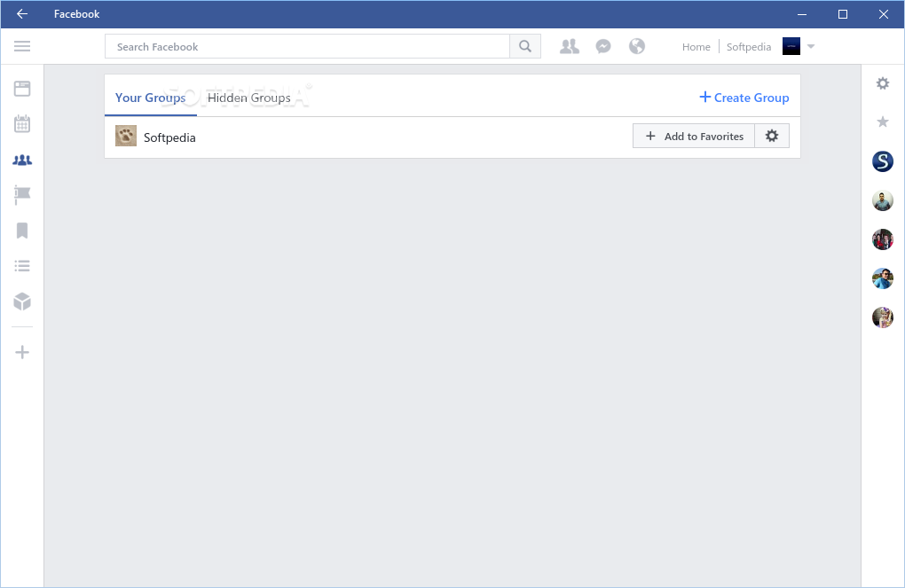
Task: Click the Softpedia group paw thumbnail
Action: (126, 136)
